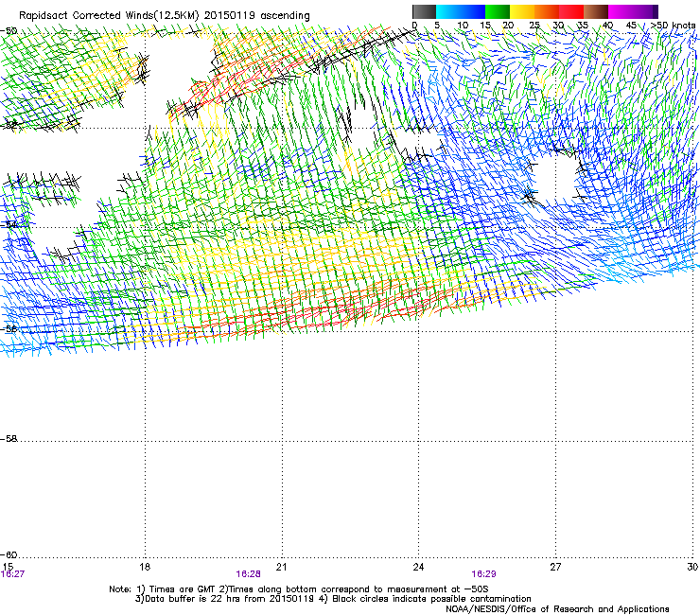Viewport: 700px width, 615px height.
Task: Click the 'NOAA/NESDIS/Office of Research and Applications' credit
Action: (557, 608)
